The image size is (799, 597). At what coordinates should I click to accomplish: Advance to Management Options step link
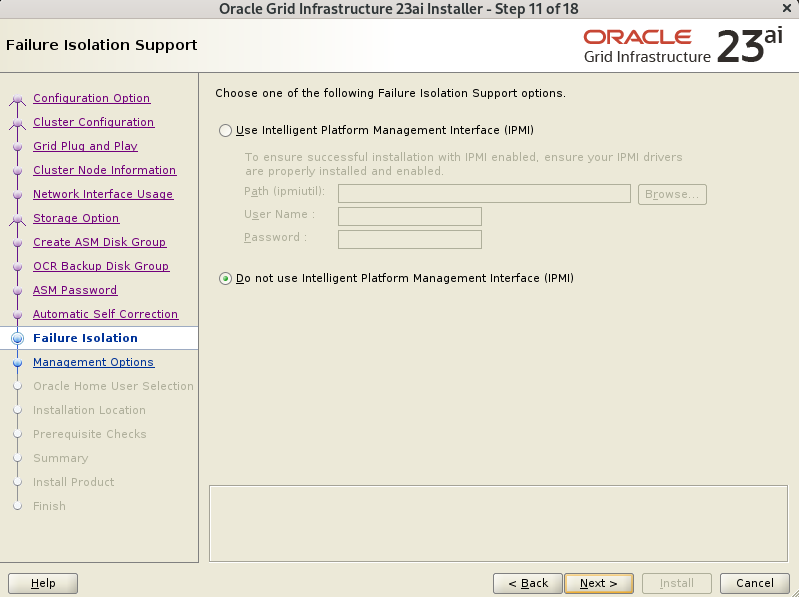coord(93,362)
